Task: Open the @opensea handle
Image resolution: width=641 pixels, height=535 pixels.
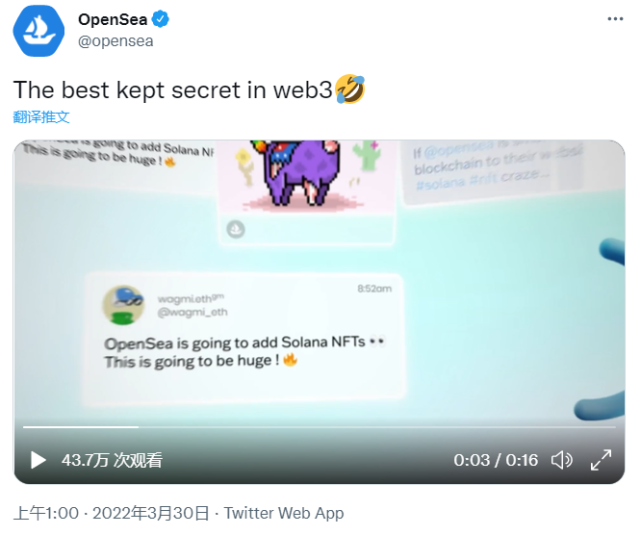Action: click(116, 41)
